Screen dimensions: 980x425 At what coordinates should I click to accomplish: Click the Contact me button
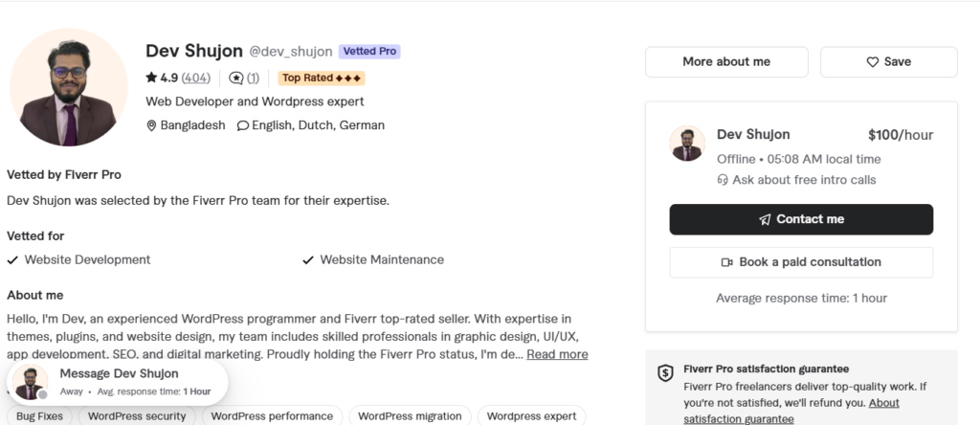(x=801, y=219)
